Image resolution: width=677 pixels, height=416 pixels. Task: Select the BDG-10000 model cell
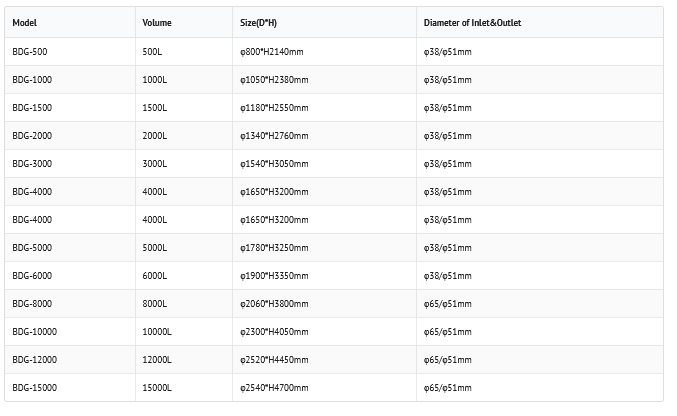[x=34, y=331]
